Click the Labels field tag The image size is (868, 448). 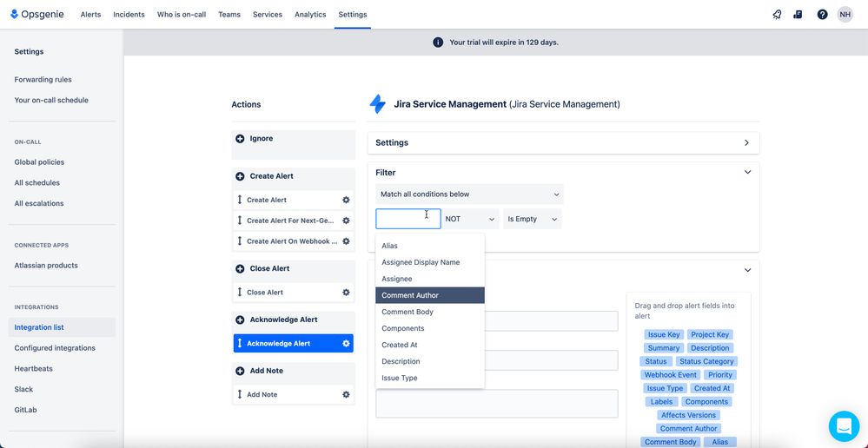tap(661, 401)
